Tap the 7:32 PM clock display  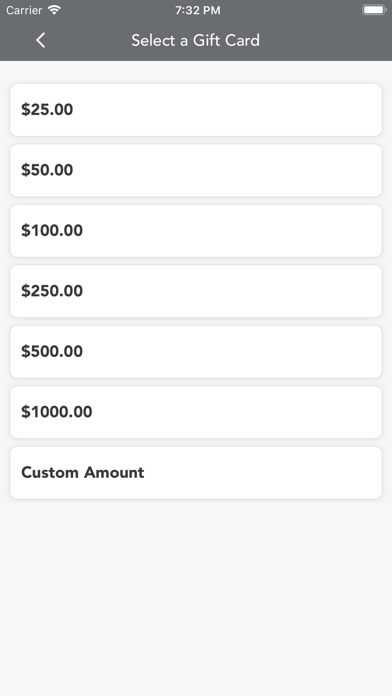[x=198, y=10]
